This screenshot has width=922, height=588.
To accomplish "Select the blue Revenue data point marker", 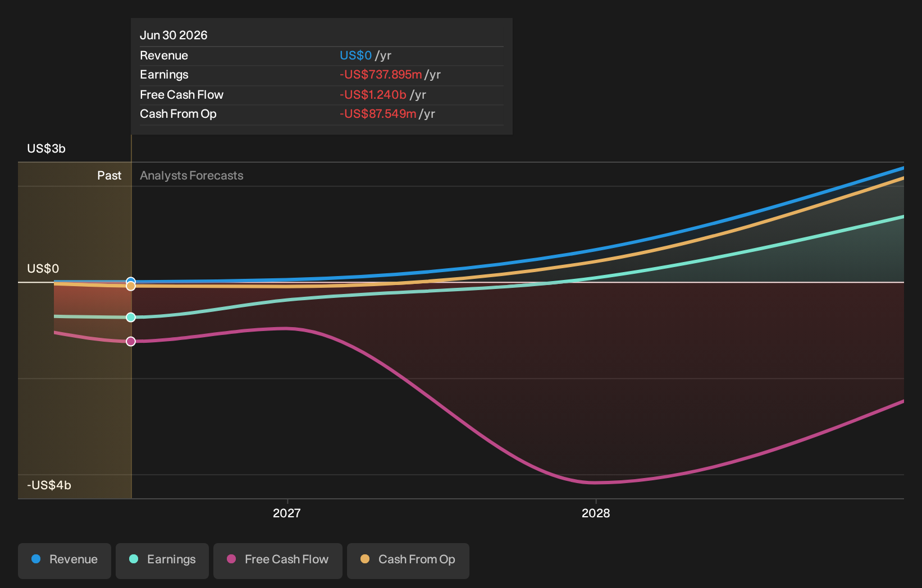I will tap(131, 281).
